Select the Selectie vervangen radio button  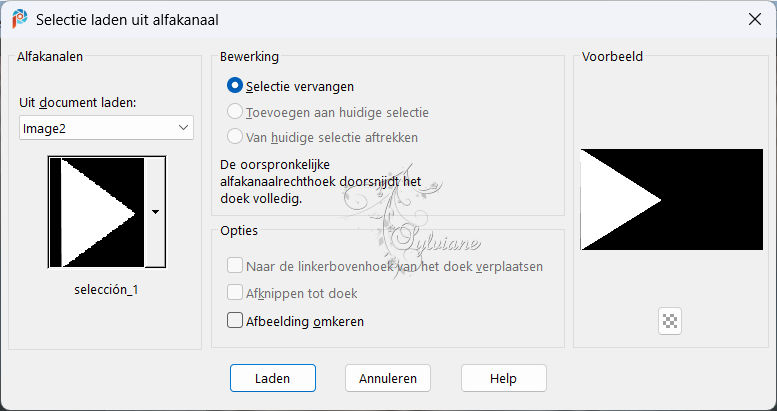click(234, 86)
